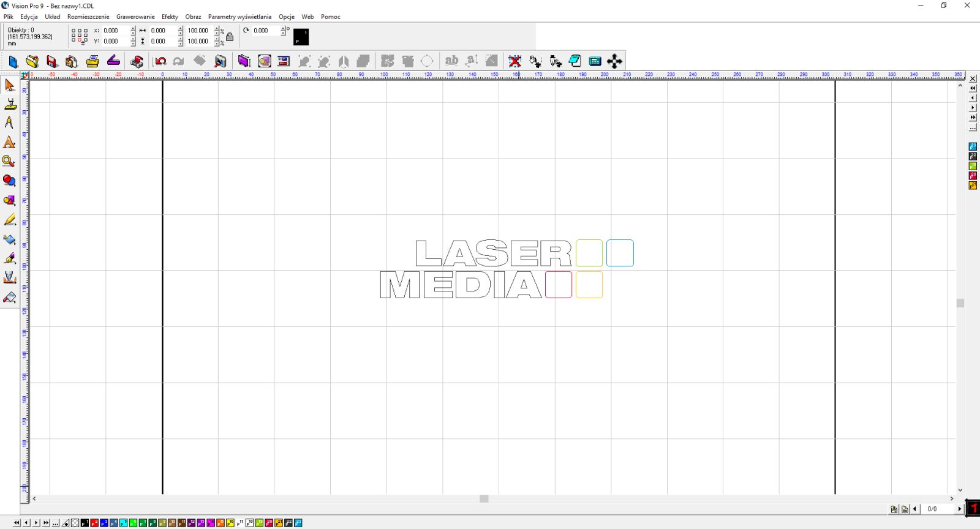Increase the x position spinner
Image resolution: width=980 pixels, height=529 pixels.
click(133, 28)
